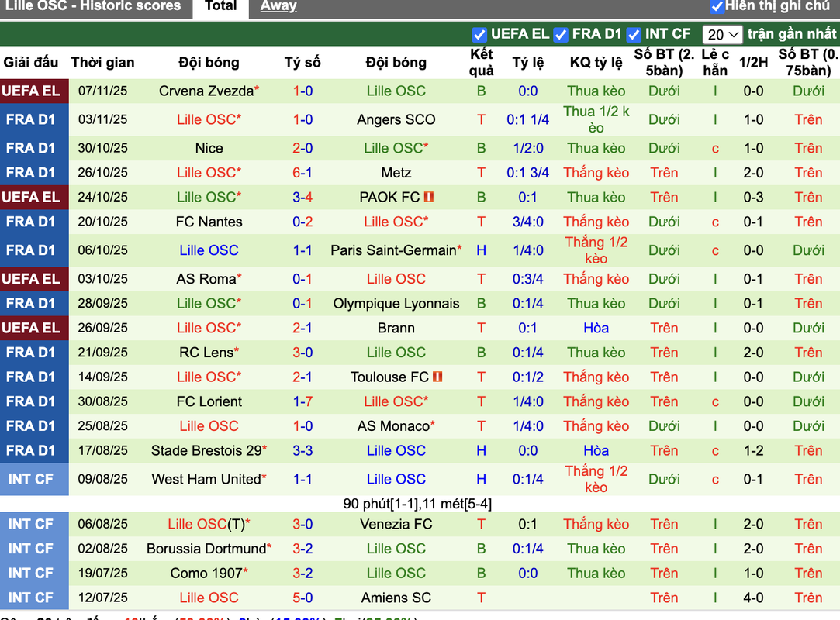
Task: Click the red card icon beside Toulouse FC
Action: [437, 377]
